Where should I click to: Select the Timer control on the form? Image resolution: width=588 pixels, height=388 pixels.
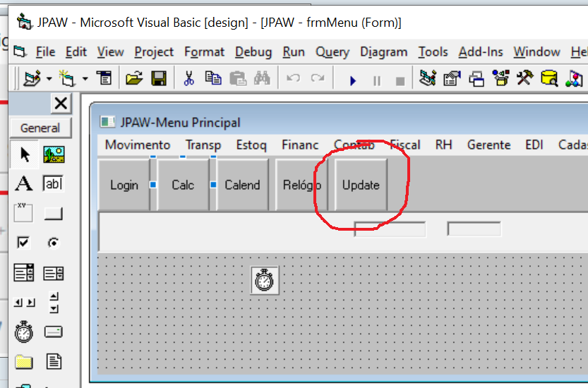point(265,280)
